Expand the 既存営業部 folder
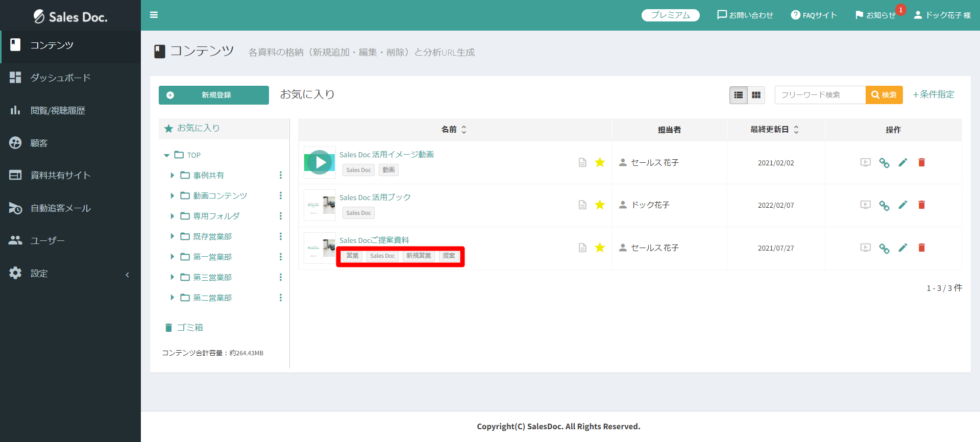Viewport: 980px width, 442px height. click(172, 236)
